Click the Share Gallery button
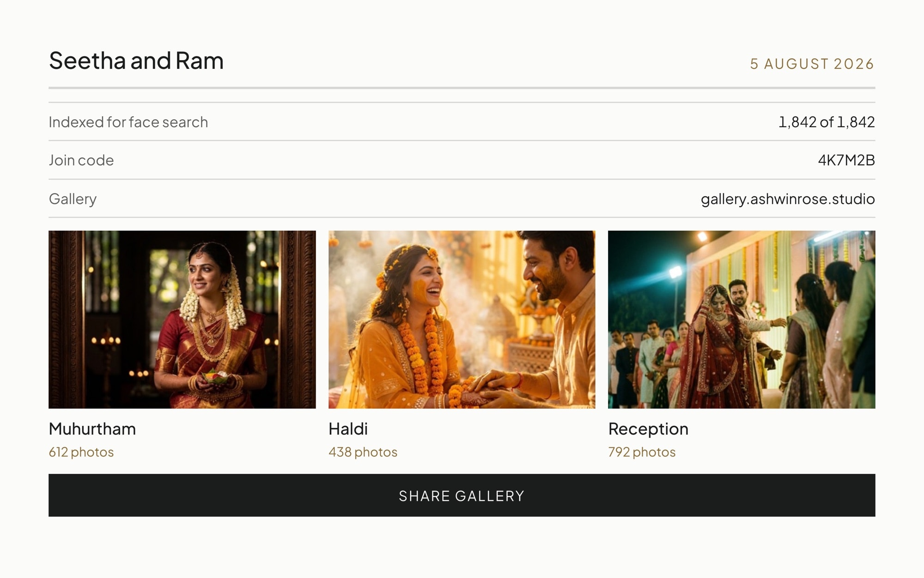Screen dimensions: 924x578 pos(462,495)
